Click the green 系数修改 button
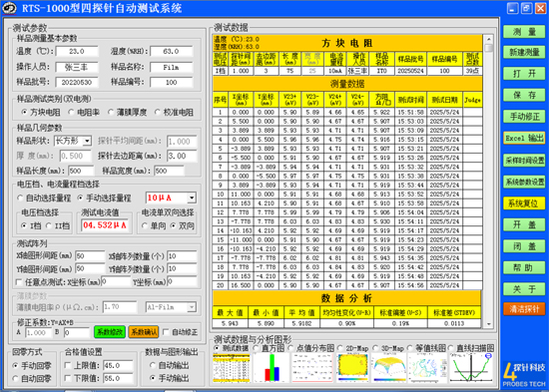 pyautogui.click(x=110, y=332)
